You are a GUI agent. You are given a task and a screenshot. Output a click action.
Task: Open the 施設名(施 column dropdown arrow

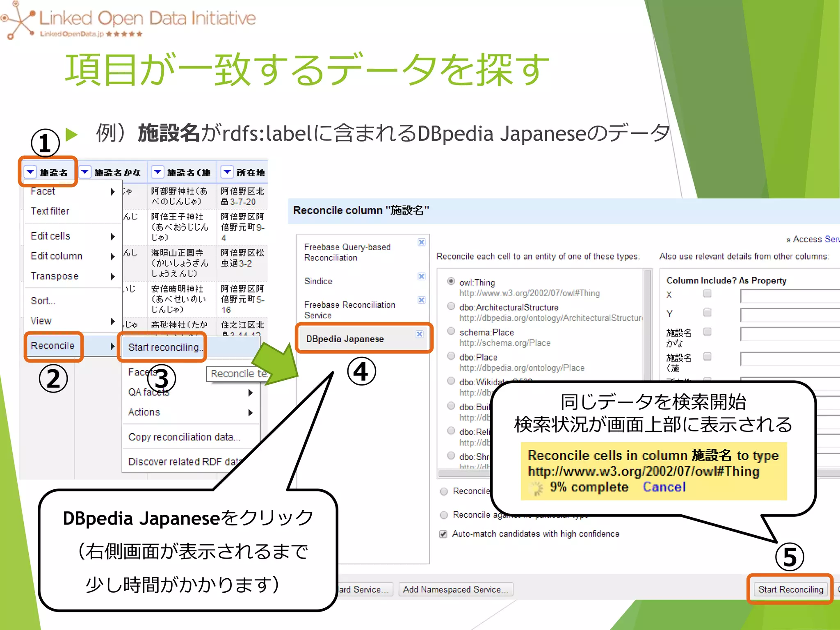point(157,172)
